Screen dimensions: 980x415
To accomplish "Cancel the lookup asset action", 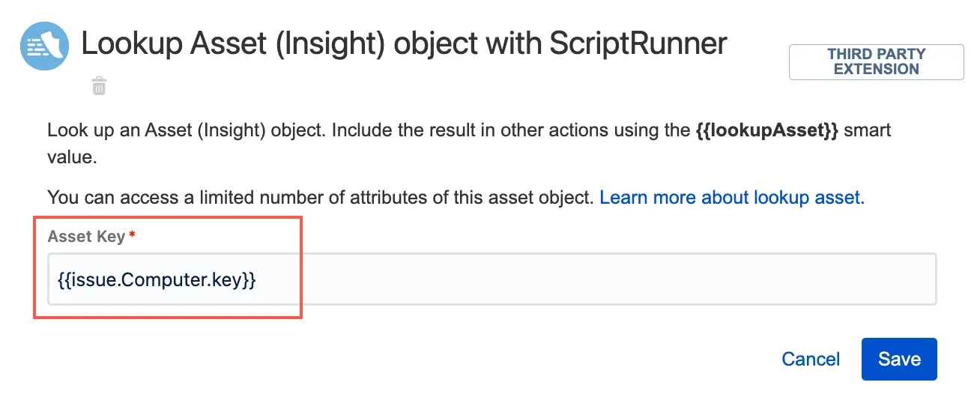I will (811, 359).
